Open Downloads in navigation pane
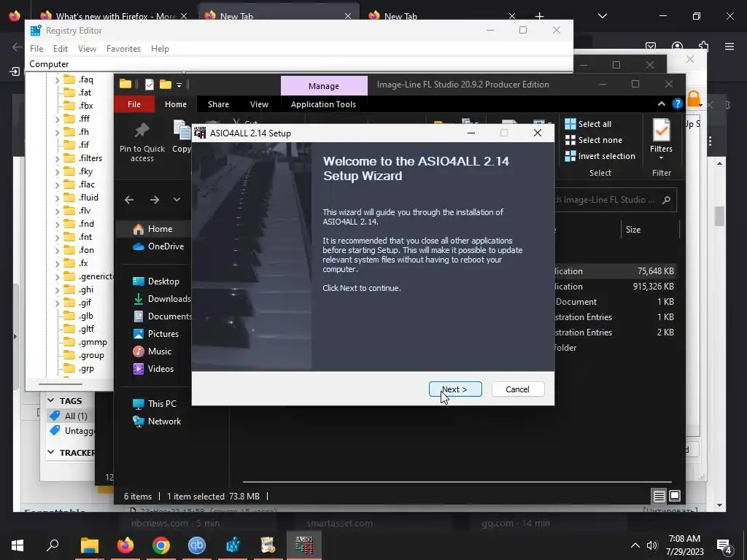The height and width of the screenshot is (560, 747). coord(162,298)
